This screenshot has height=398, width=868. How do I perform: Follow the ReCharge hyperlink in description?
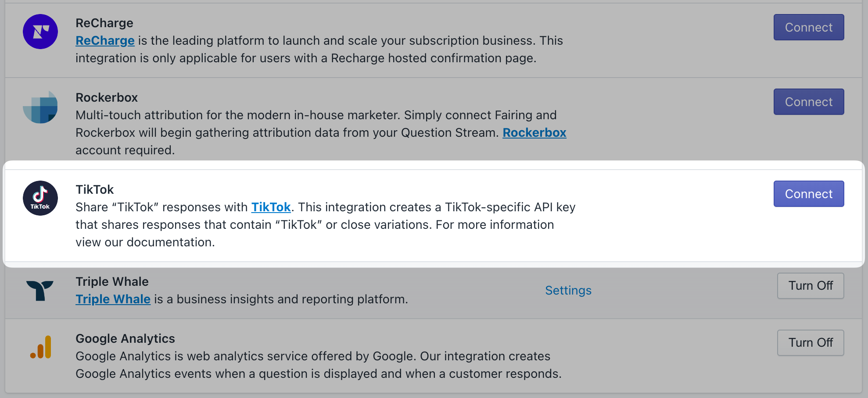105,40
